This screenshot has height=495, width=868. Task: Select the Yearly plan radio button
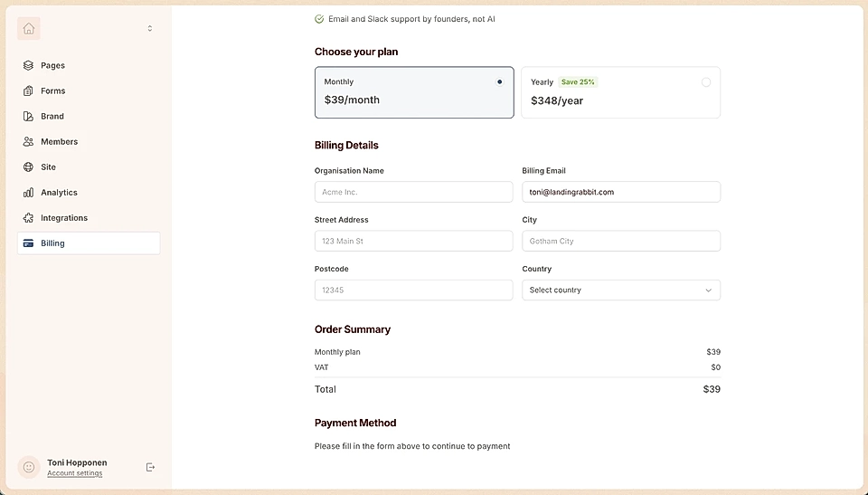pyautogui.click(x=706, y=82)
